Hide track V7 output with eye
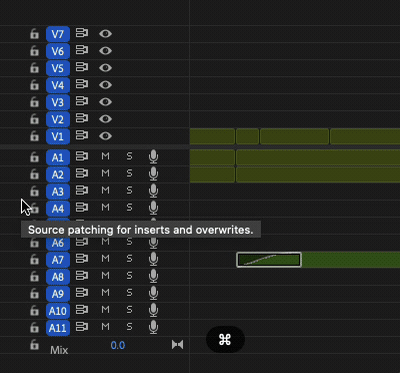 [105, 33]
